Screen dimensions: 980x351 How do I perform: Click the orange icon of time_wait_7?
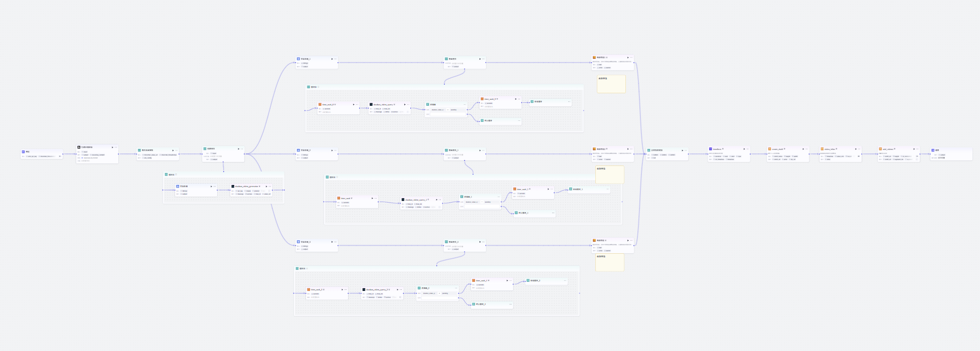(473, 281)
